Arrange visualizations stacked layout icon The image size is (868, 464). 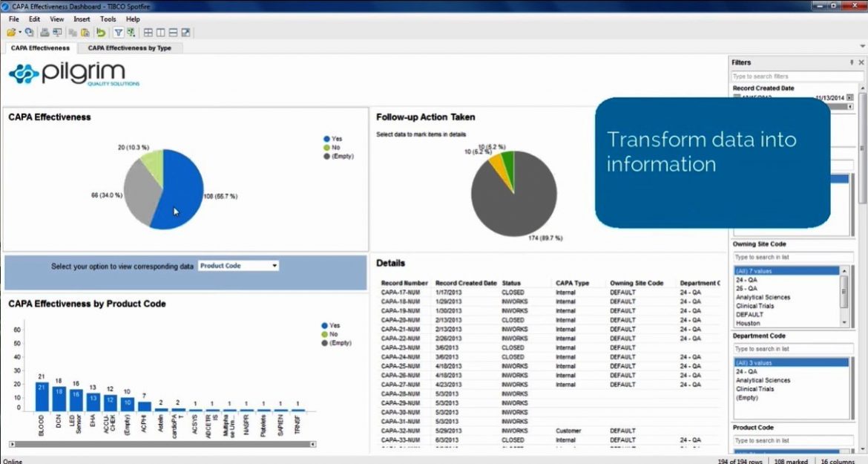point(173,33)
